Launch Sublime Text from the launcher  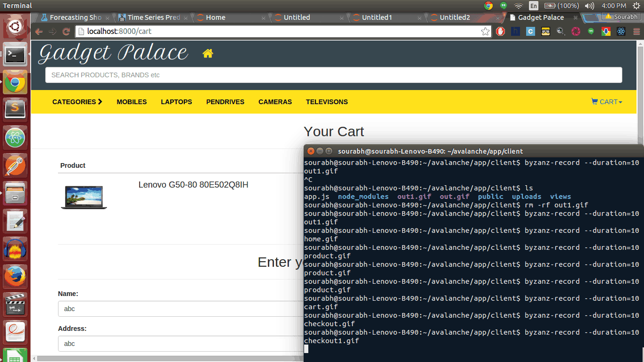(x=15, y=110)
